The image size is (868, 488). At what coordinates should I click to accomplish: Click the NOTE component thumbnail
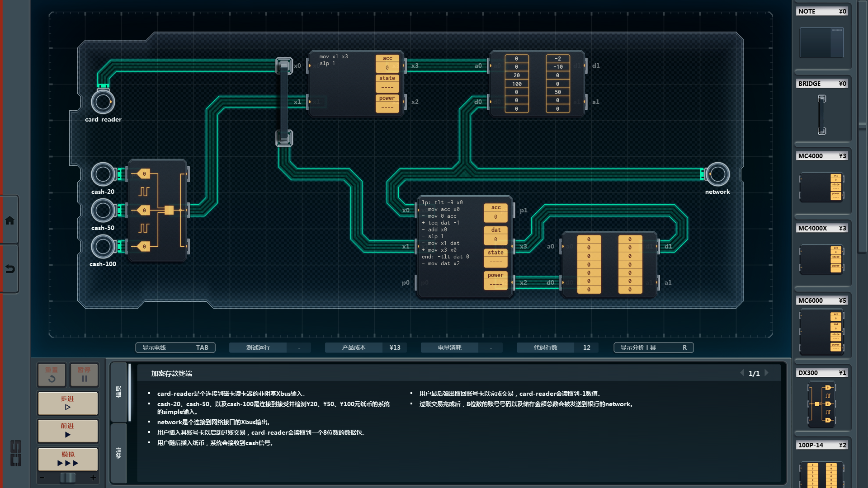click(x=821, y=42)
